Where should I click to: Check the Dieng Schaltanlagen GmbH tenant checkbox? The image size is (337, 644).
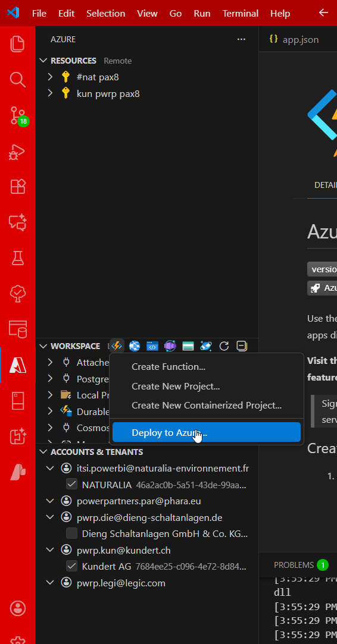pos(71,533)
